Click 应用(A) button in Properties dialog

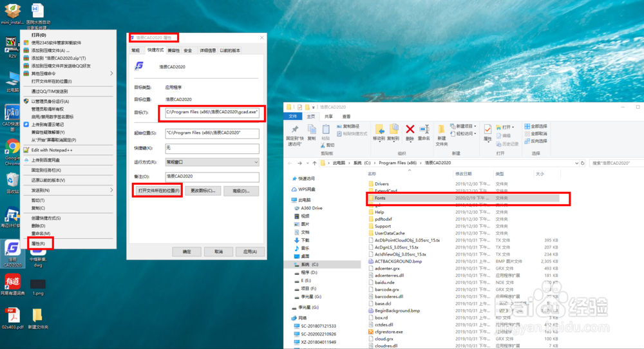point(250,252)
